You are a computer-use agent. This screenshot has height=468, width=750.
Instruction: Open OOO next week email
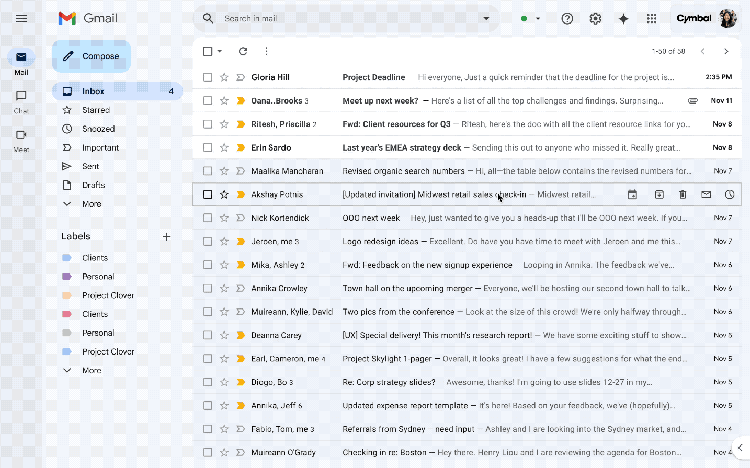(x=467, y=218)
